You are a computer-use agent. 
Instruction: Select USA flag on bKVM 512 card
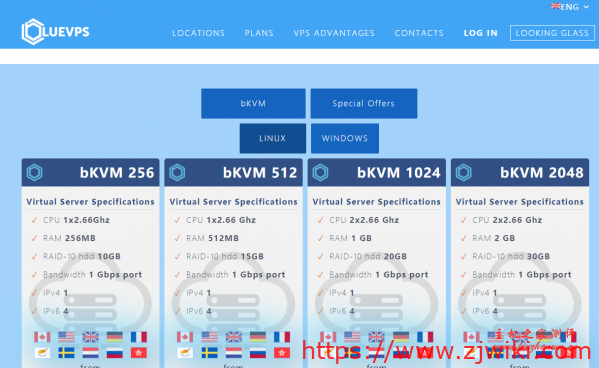(x=209, y=337)
